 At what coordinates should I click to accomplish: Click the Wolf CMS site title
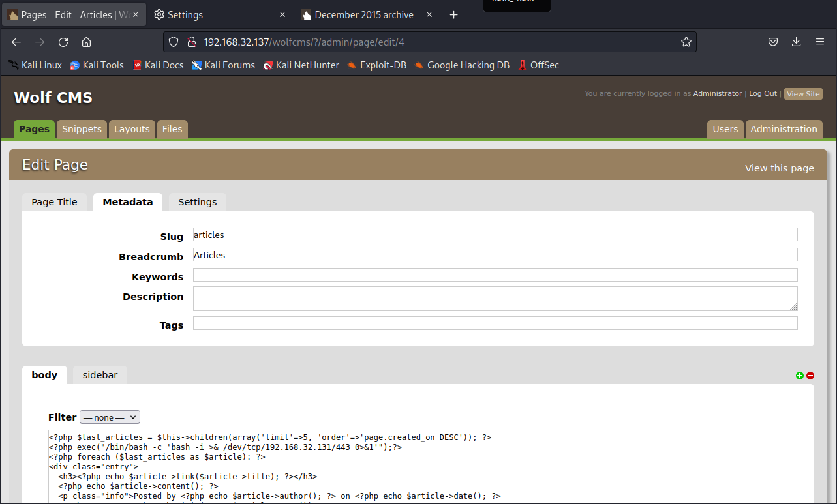53,98
